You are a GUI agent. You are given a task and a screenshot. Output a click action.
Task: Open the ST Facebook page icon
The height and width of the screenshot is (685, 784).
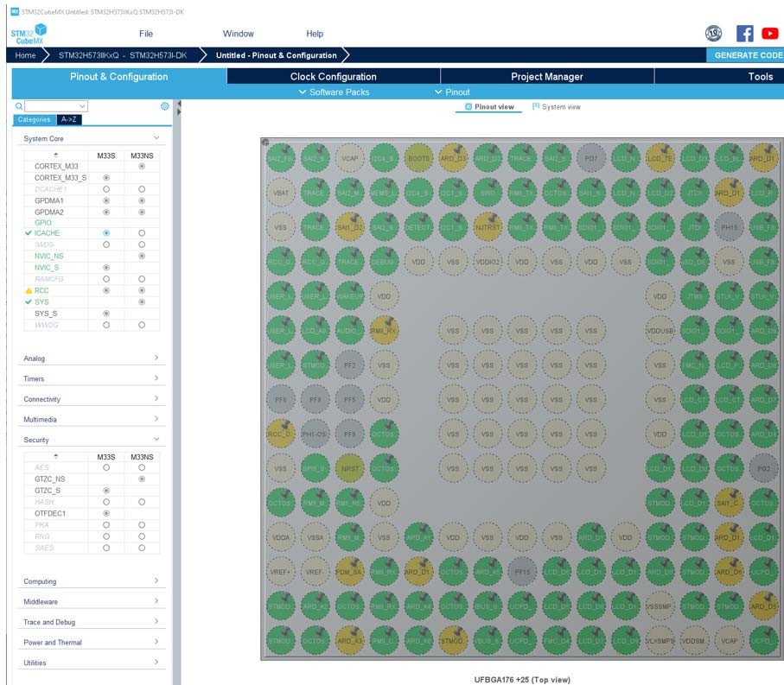tap(744, 34)
